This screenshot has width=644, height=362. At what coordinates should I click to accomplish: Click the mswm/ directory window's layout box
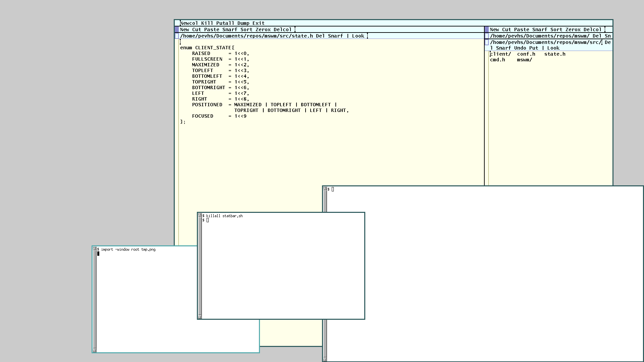tap(487, 36)
